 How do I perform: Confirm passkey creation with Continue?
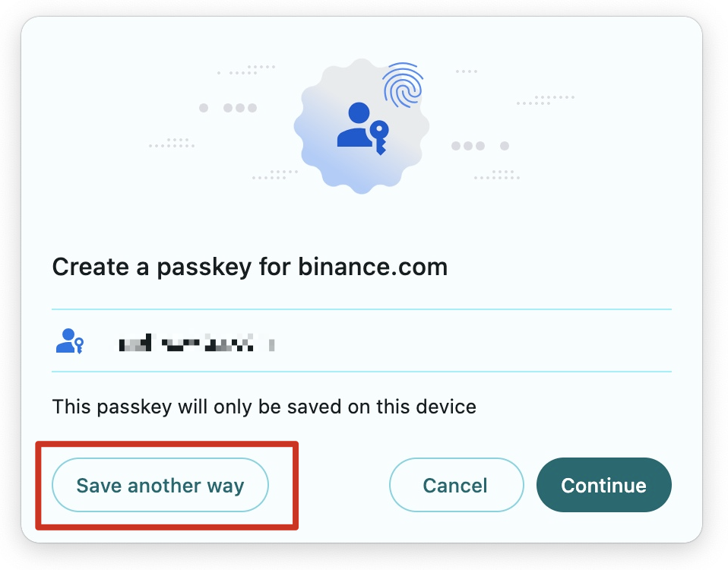click(603, 486)
